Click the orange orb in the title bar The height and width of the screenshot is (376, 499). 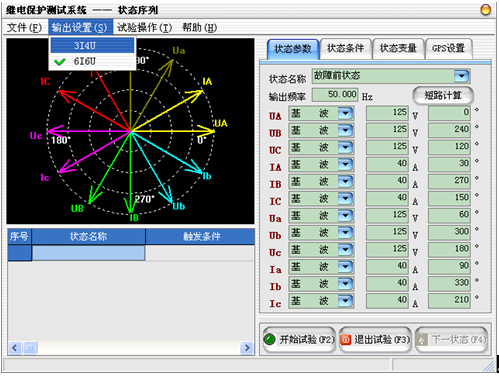486,10
